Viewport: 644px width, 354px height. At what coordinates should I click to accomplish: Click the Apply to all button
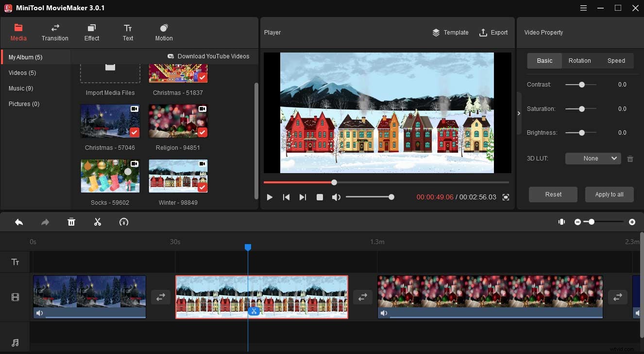pyautogui.click(x=609, y=194)
